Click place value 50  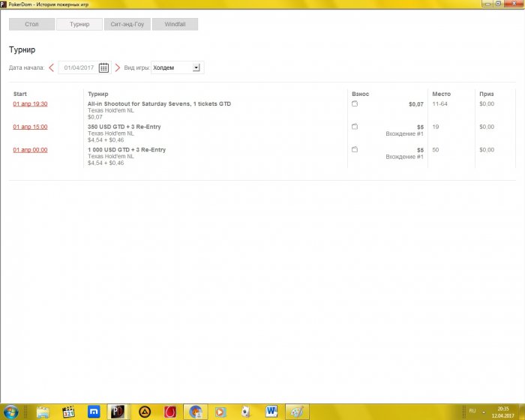click(x=436, y=150)
